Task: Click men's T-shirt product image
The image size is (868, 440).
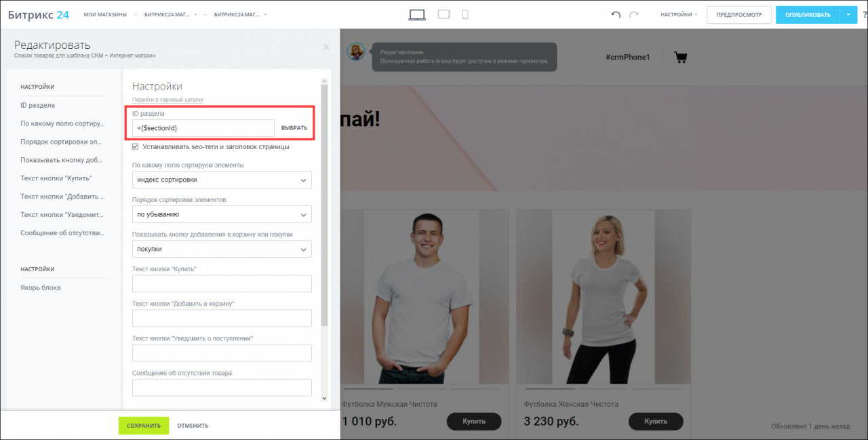Action: [421, 296]
